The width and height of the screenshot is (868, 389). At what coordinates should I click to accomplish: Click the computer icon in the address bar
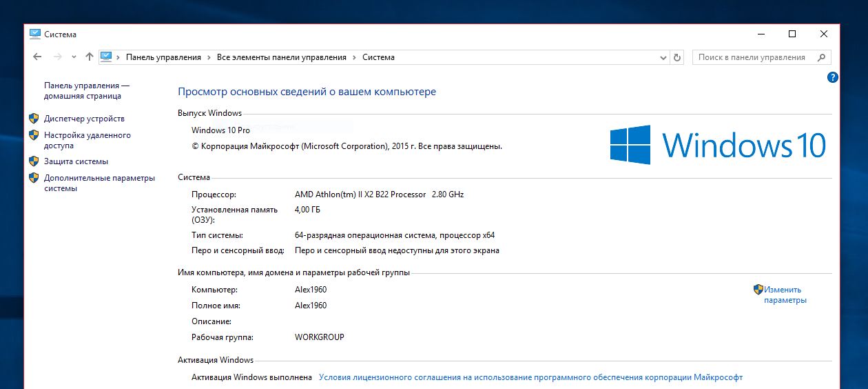(x=106, y=57)
